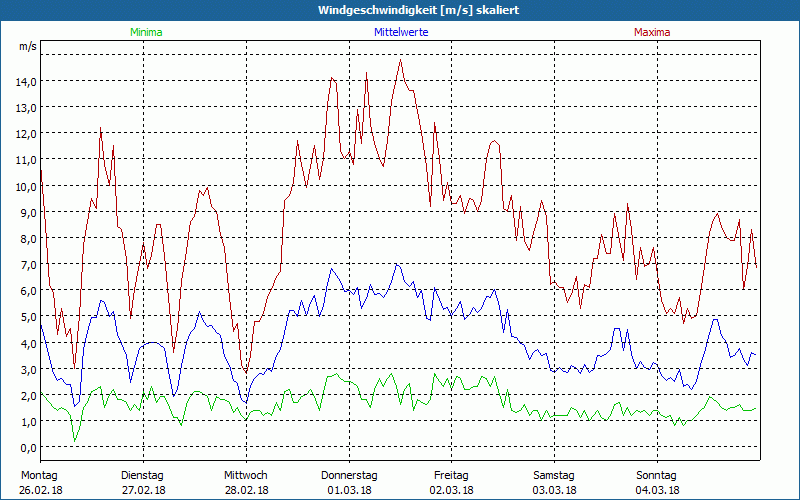Click the Samstag day label

click(554, 476)
